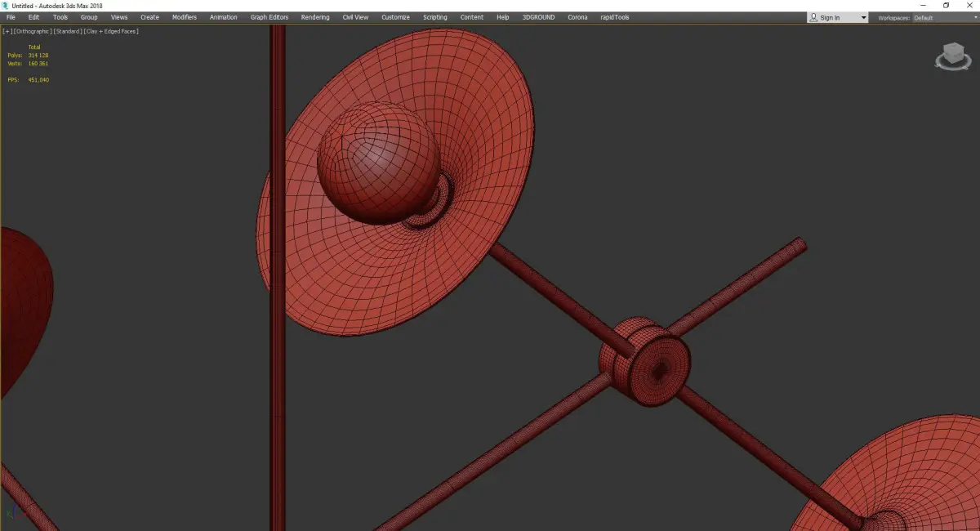Minimize the 3ds Max window
The image size is (980, 531).
(x=924, y=5)
